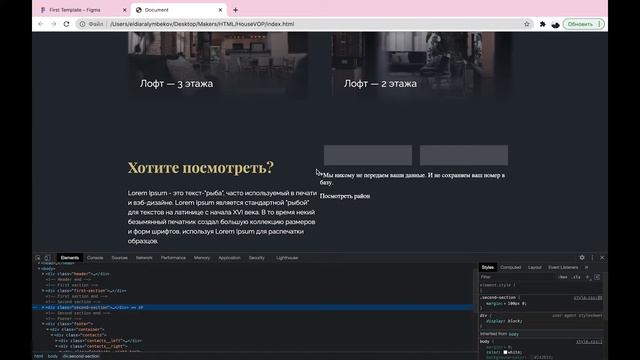Screen dimensions: 640x360
Task: Toggle the .cls class editor
Action: point(576,277)
